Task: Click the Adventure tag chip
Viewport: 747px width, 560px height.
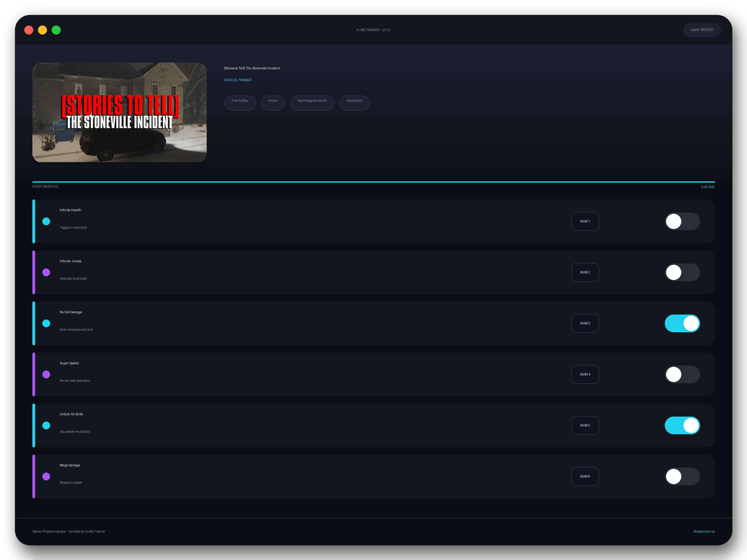Action: [354, 103]
